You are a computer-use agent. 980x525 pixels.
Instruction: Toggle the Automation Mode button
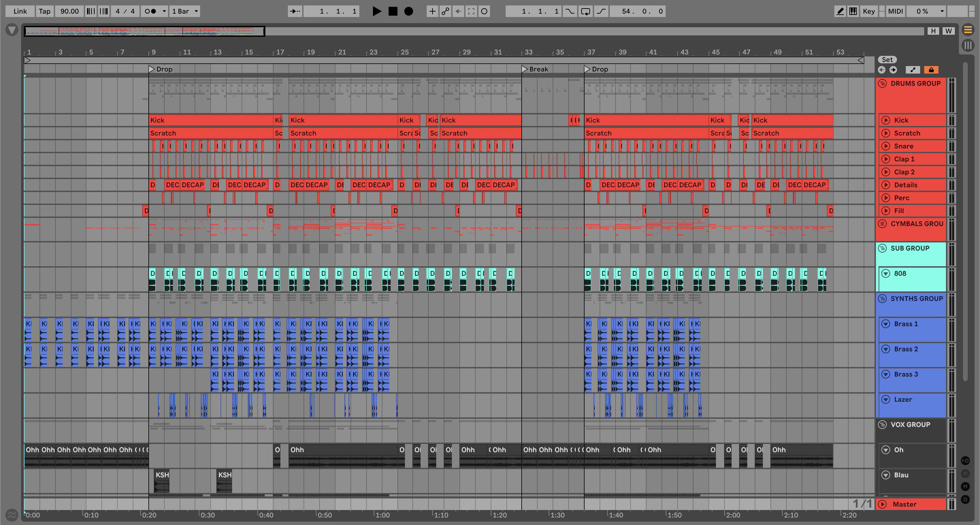[913, 70]
